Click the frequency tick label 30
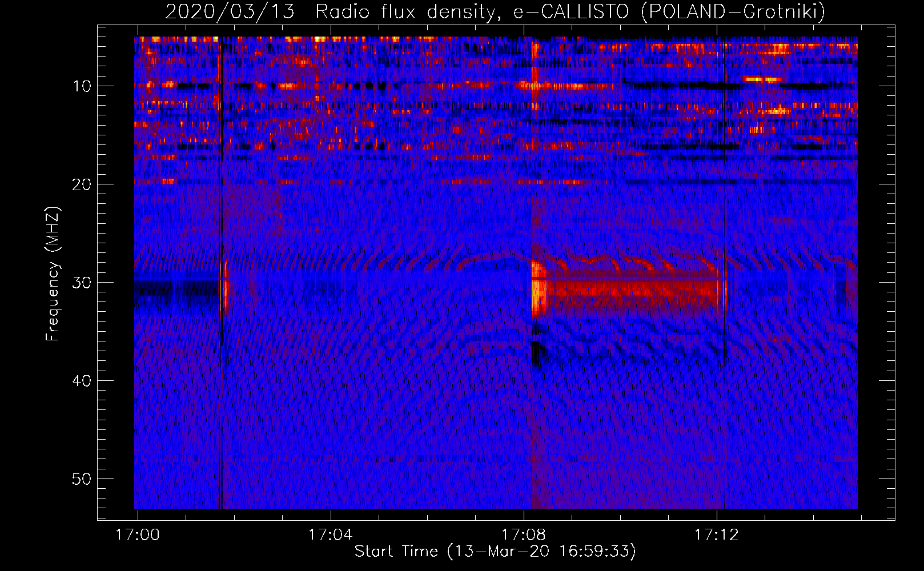Screen dimensions: 924x571 [x=82, y=283]
